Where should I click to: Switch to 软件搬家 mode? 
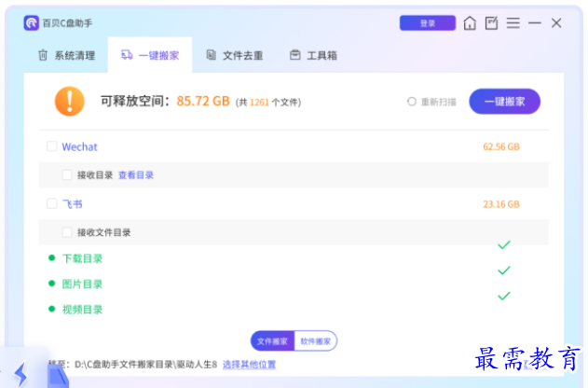[316, 341]
